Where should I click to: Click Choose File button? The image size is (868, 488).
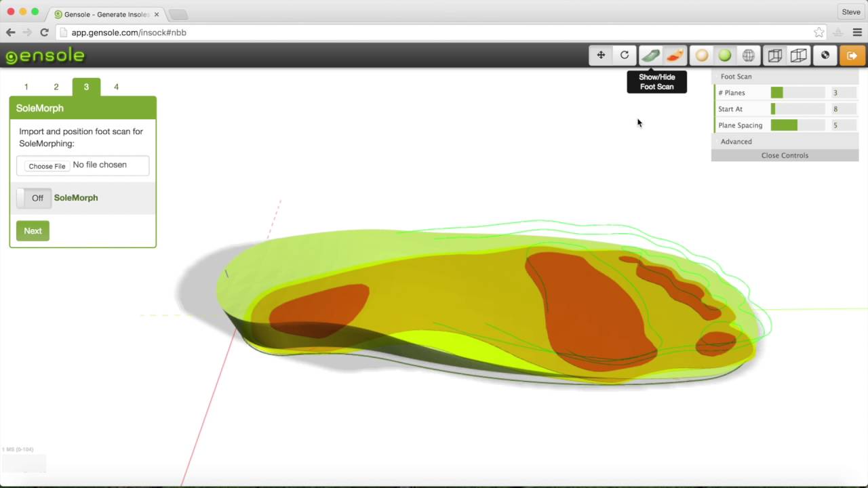[x=47, y=166]
